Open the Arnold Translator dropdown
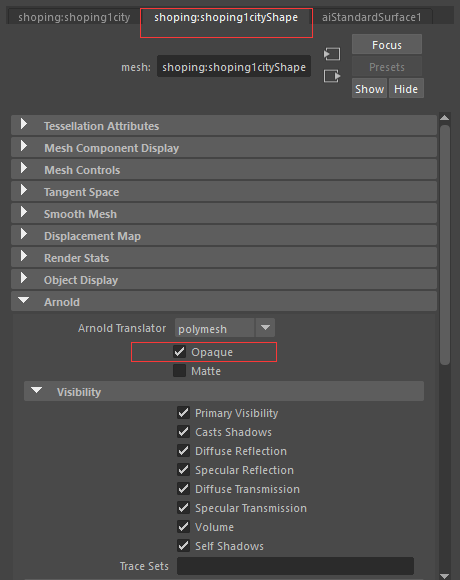 pos(224,328)
